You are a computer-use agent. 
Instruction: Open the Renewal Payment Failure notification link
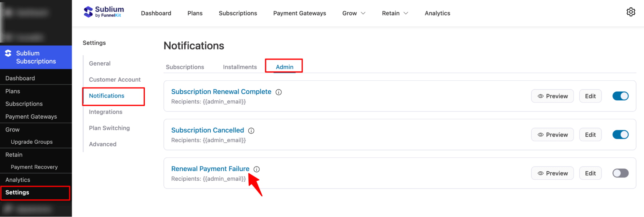pyautogui.click(x=210, y=168)
